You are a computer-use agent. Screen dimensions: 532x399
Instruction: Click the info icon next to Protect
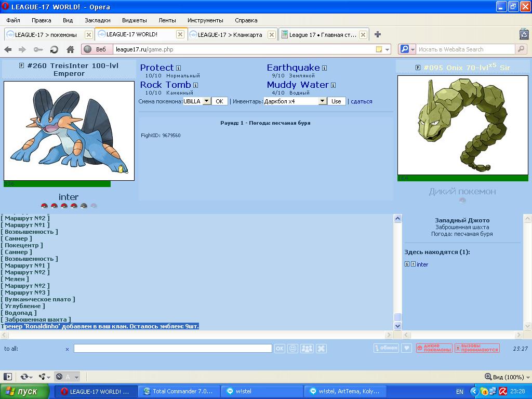(x=179, y=68)
